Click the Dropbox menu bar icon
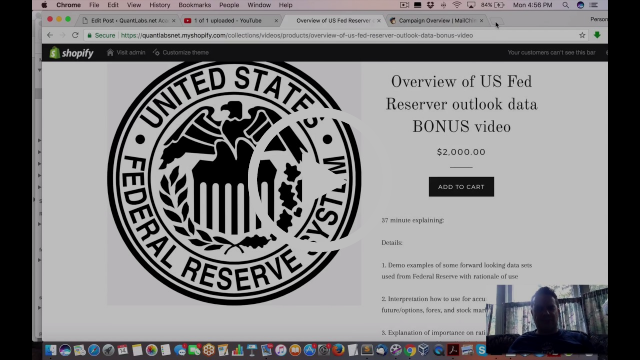Viewport: 640px width, 360px height. click(430, 5)
